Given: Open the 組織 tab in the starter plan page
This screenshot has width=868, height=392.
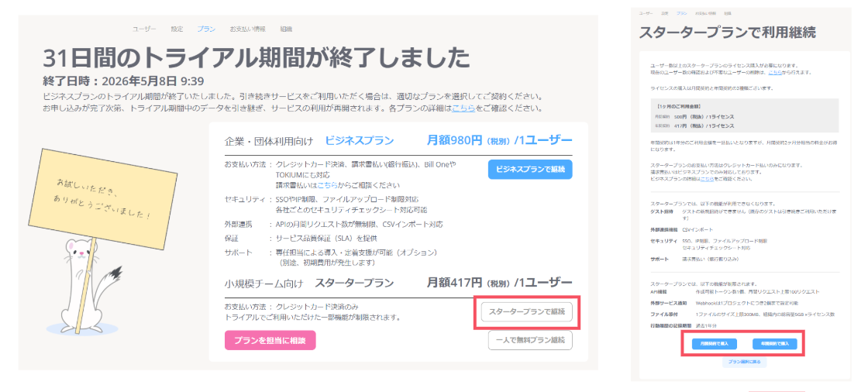Looking at the screenshot, I should click(728, 12).
